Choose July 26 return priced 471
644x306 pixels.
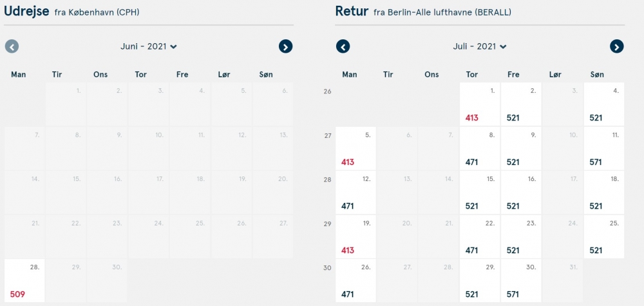click(x=355, y=280)
